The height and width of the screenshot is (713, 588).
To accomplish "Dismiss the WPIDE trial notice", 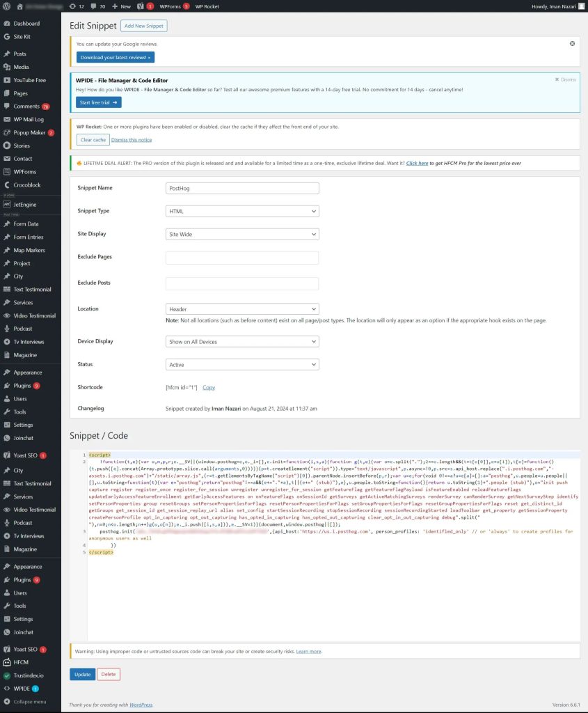I will pos(565,79).
